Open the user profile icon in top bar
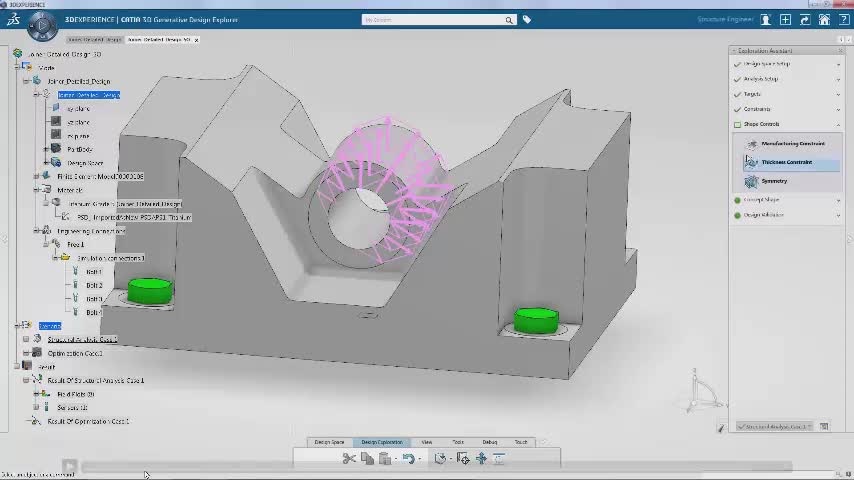854x480 pixels. coord(765,20)
